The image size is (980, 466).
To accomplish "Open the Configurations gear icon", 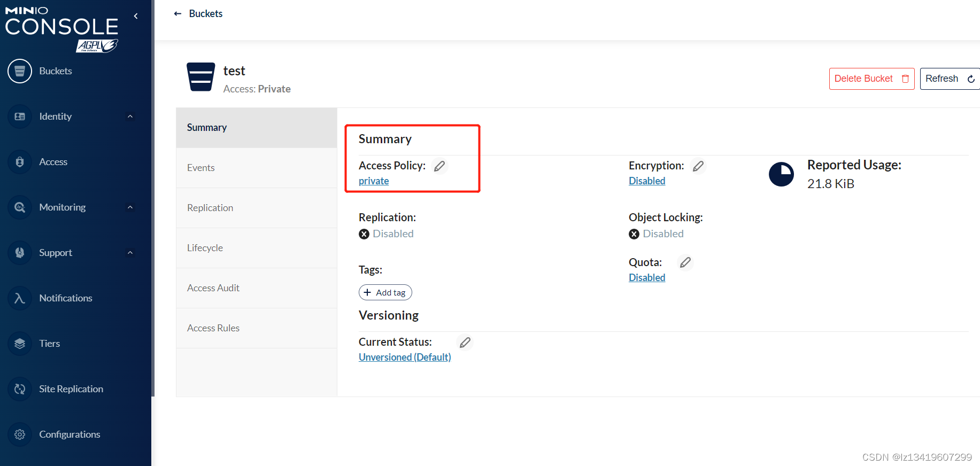I will [20, 434].
